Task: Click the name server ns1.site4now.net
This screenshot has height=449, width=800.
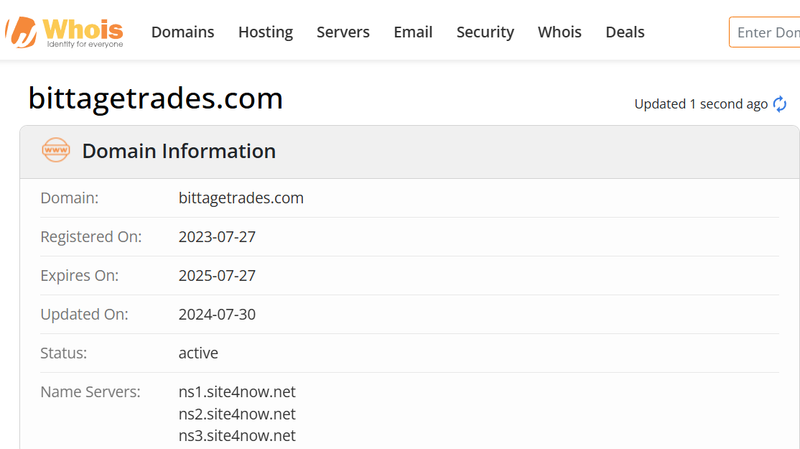Action: pos(237,392)
